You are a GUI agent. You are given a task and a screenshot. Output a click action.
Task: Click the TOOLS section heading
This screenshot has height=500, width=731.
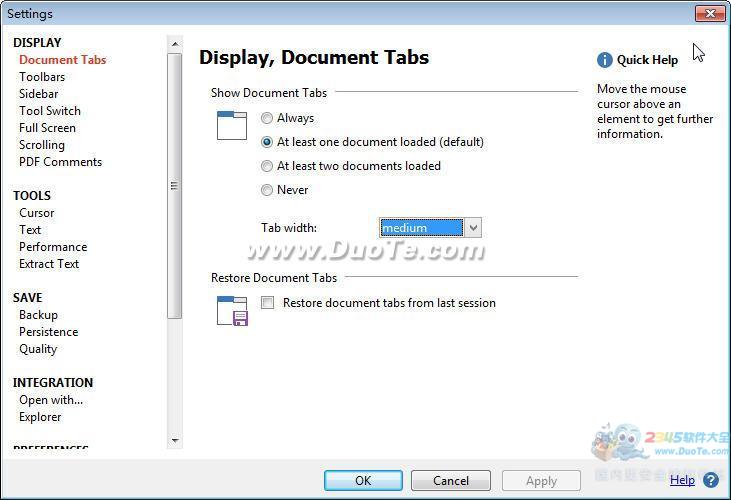coord(32,196)
